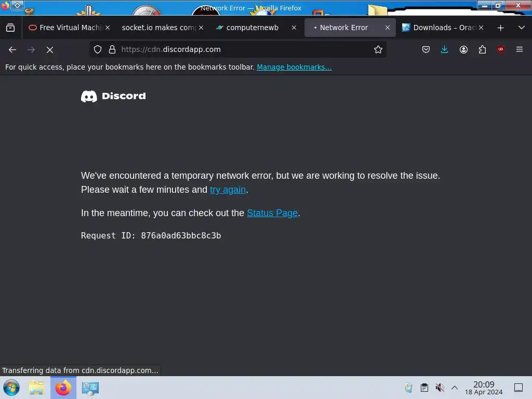Close the Downloads - Oracle tab

click(481, 28)
